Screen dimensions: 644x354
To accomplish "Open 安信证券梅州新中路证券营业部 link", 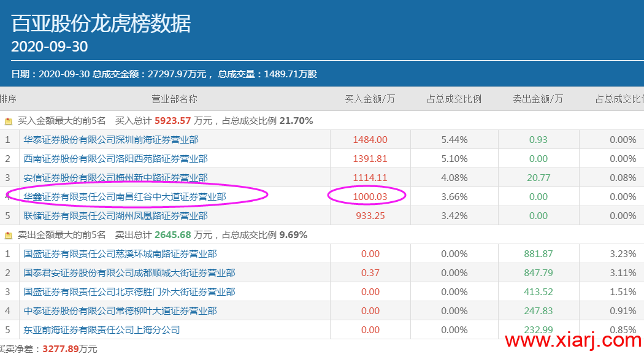I will click(x=115, y=177).
